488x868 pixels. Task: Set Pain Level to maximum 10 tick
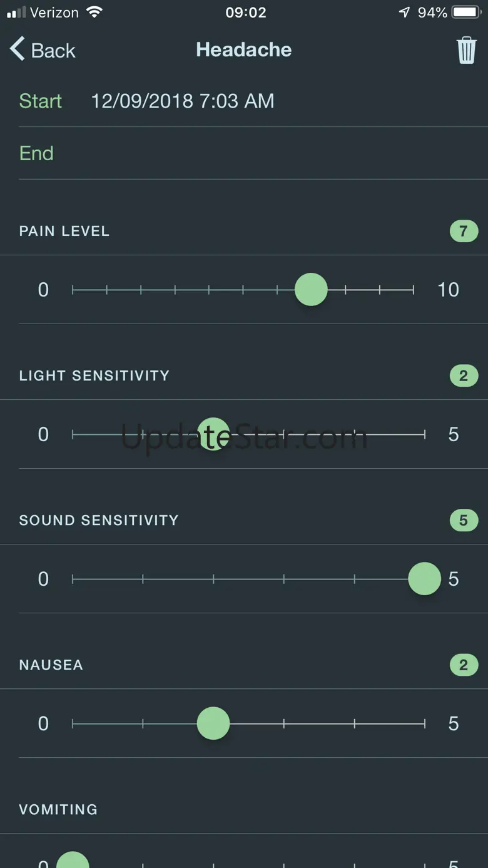413,290
